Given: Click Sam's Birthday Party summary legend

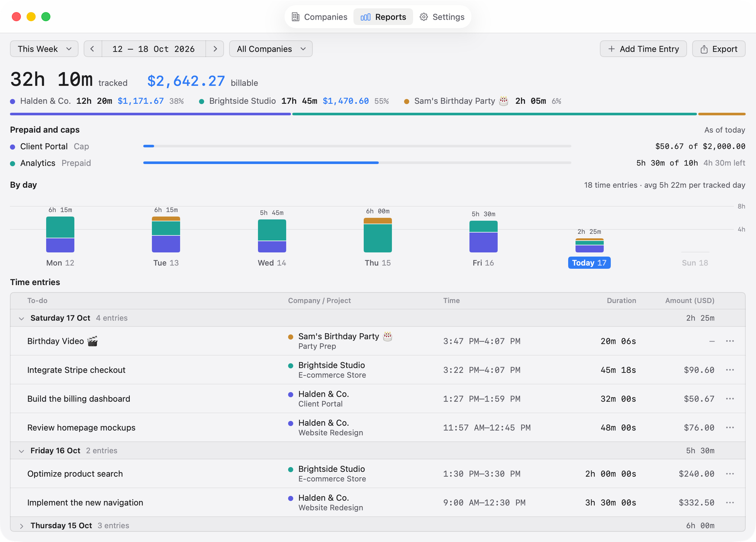Looking at the screenshot, I should click(x=482, y=101).
